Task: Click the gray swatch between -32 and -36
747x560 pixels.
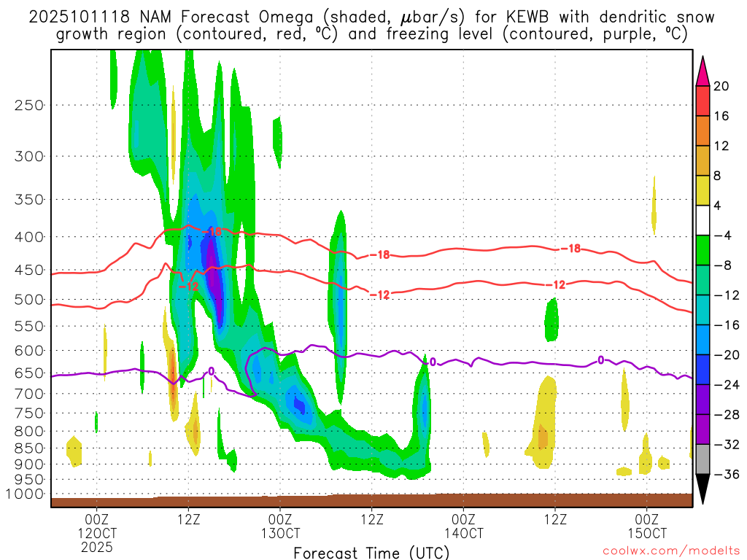Action: tap(703, 459)
